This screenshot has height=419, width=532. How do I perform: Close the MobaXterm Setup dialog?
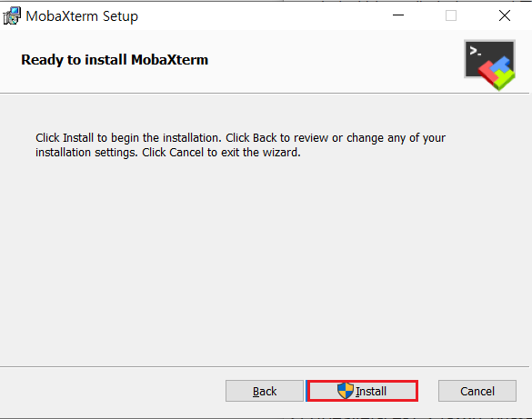(x=505, y=15)
